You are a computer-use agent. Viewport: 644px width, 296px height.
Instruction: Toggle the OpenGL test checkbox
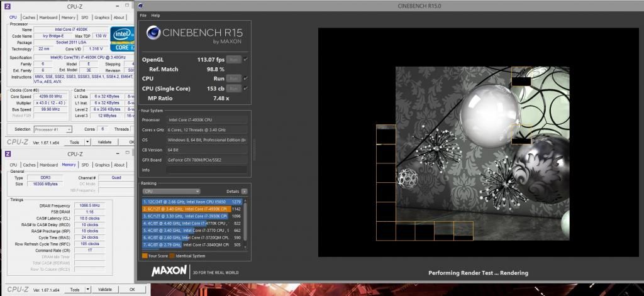point(245,59)
